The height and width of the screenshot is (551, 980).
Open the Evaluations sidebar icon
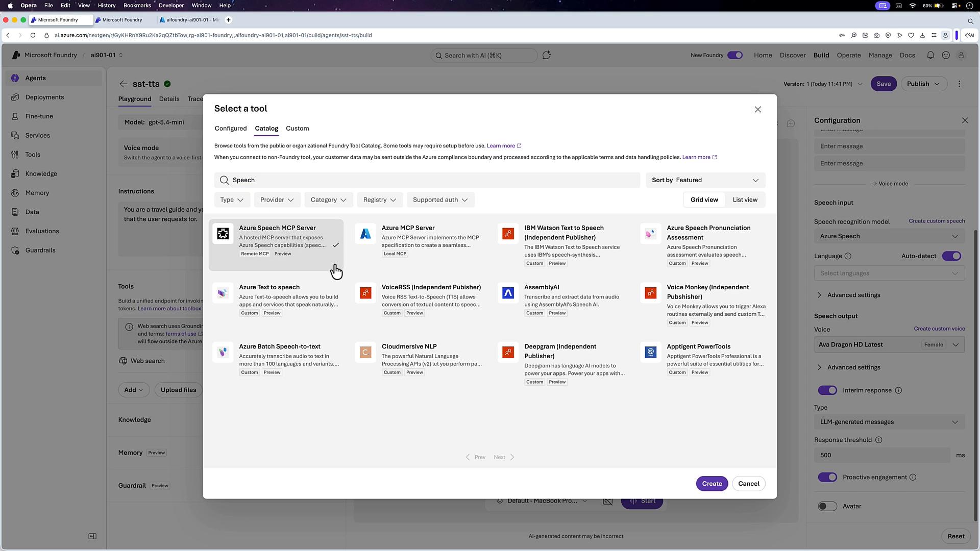(x=15, y=231)
